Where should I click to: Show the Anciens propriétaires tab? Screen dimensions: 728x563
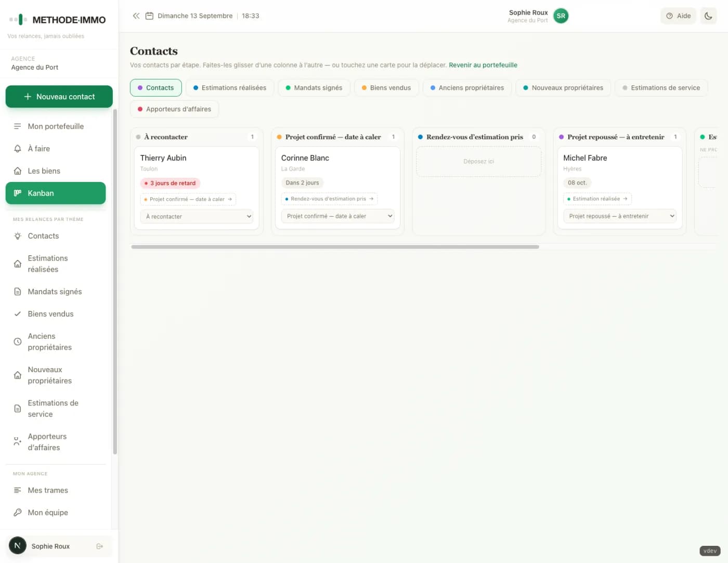pos(467,88)
